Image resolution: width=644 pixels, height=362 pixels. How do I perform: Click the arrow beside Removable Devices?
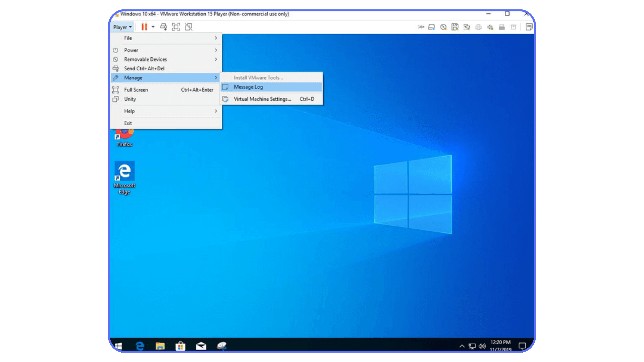click(x=216, y=59)
